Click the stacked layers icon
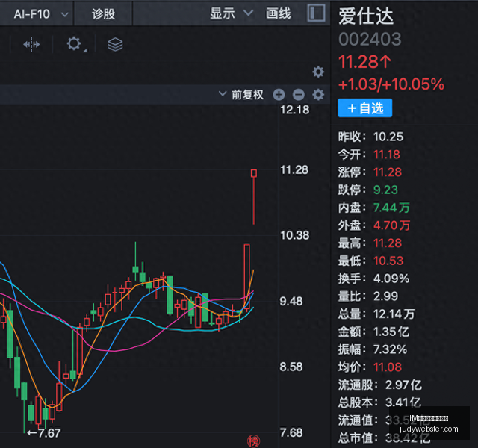This screenshot has height=448, width=478. click(115, 45)
